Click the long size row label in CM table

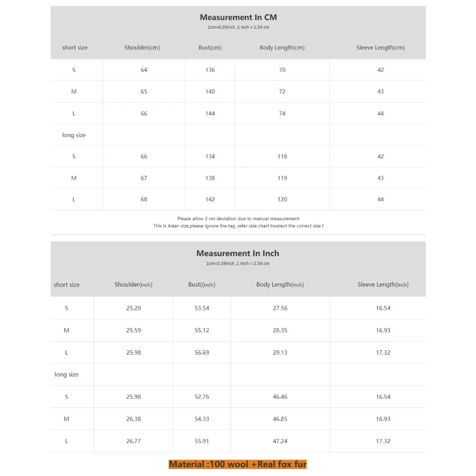74,135
